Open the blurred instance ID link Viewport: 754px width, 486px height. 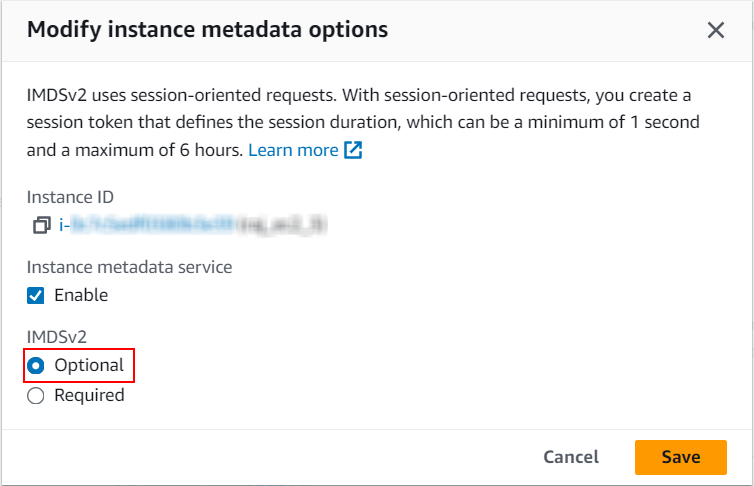pyautogui.click(x=193, y=225)
